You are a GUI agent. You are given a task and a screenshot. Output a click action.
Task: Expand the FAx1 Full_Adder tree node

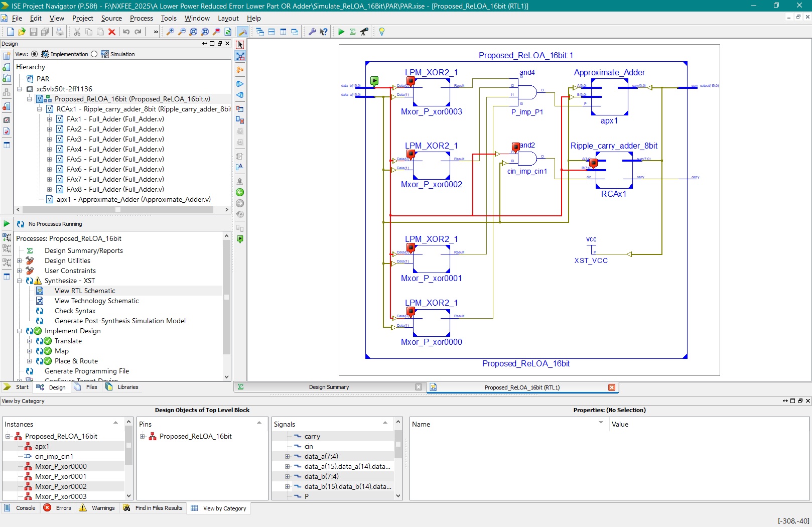point(50,119)
